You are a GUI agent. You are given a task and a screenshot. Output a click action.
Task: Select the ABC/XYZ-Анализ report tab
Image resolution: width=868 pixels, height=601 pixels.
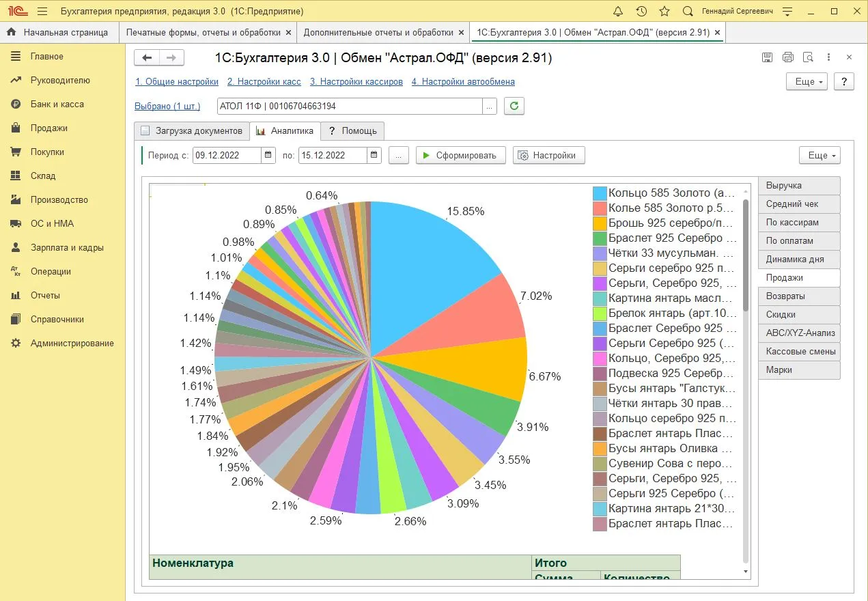800,333
